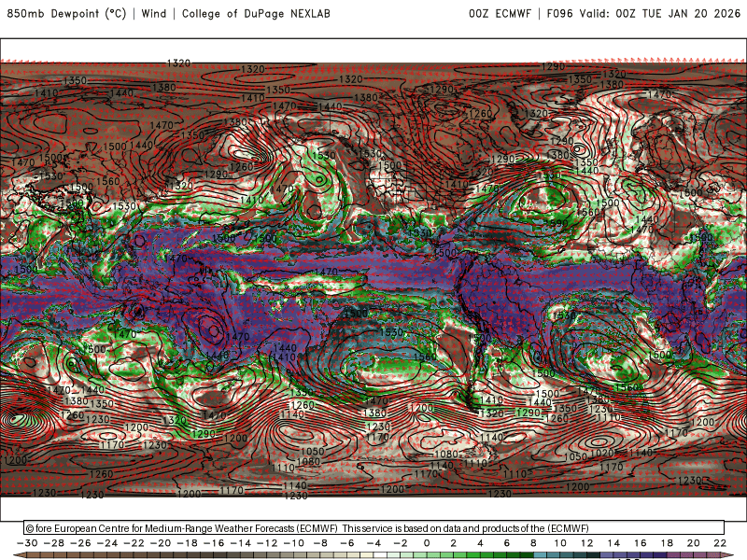Click the 6 scale number
Screen dimensions: 747x560
pos(507,543)
